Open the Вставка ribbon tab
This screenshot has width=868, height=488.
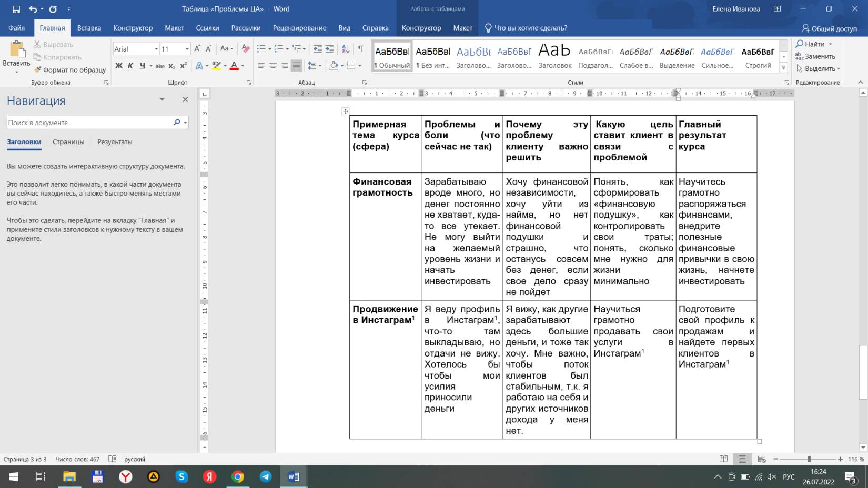89,28
